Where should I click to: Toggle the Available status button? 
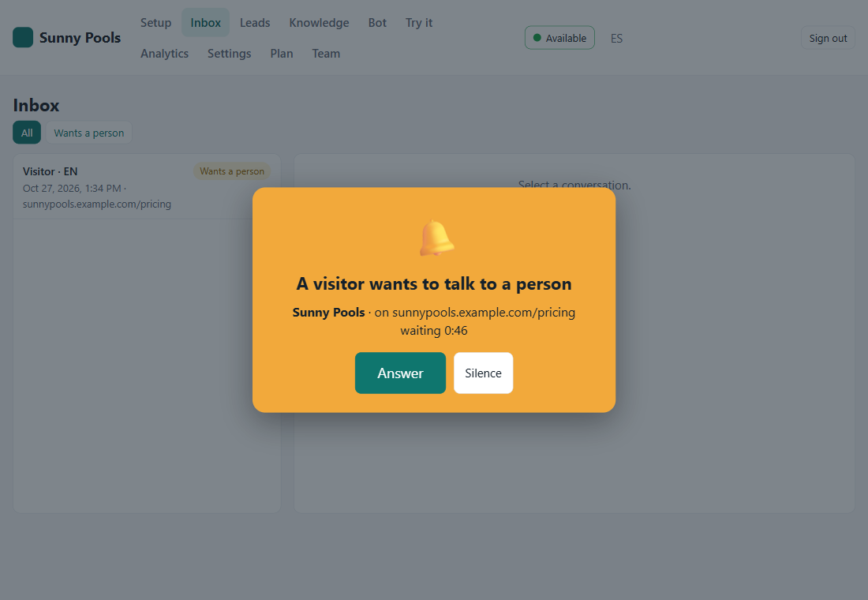(x=559, y=38)
